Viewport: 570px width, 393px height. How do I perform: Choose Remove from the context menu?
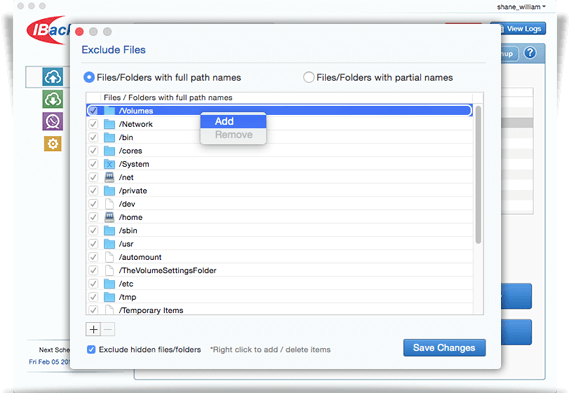coord(233,135)
